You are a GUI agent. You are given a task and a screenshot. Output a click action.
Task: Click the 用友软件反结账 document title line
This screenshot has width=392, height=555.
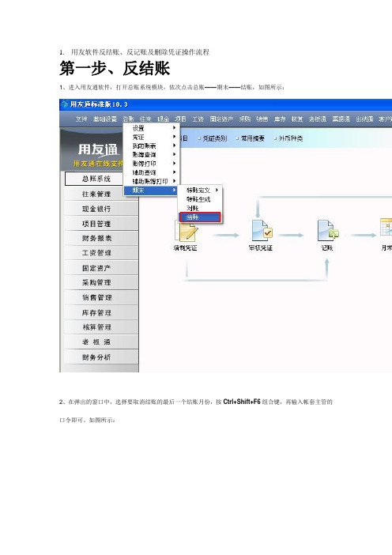tap(140, 52)
